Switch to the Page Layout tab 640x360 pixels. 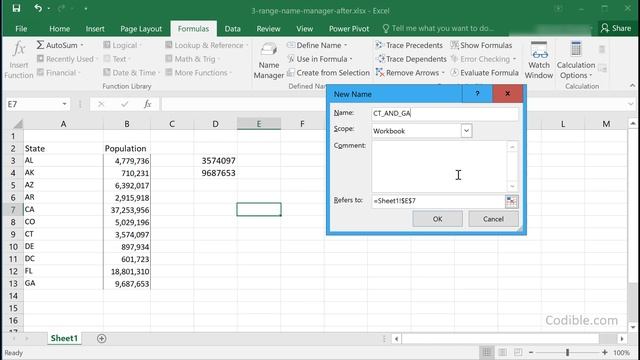click(141, 29)
